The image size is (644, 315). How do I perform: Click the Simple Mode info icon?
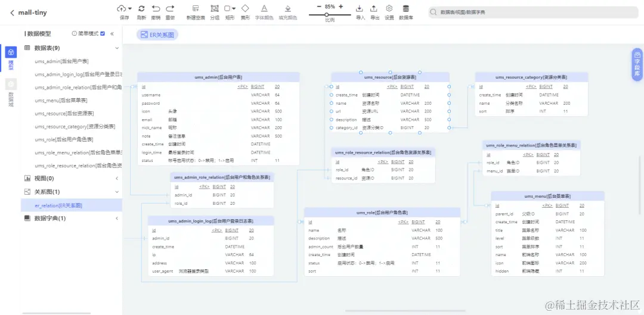click(x=75, y=33)
